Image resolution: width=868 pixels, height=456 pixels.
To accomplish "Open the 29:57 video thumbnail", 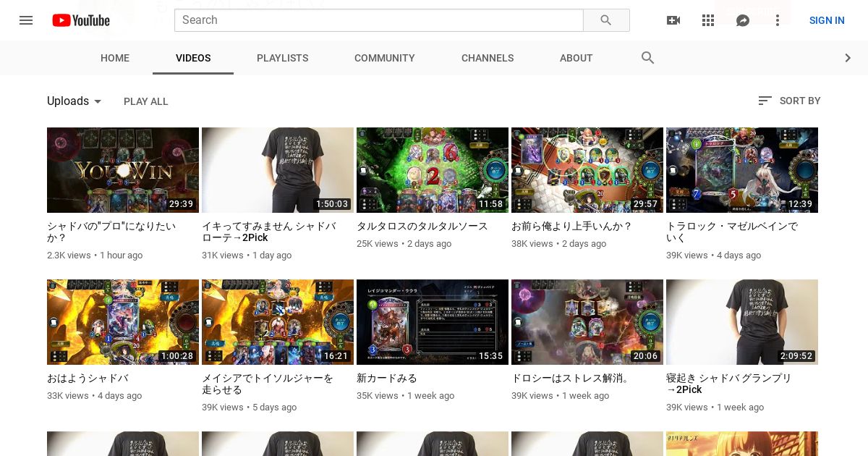I will point(587,170).
